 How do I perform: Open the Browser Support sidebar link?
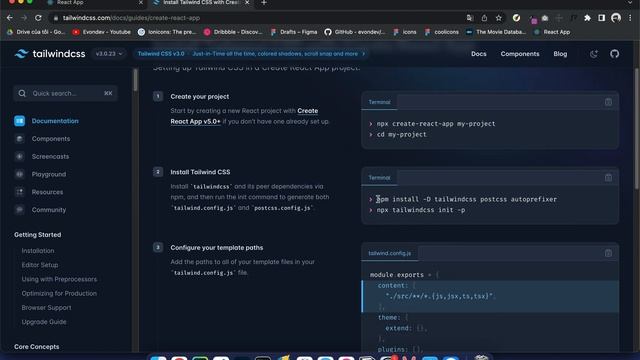pos(46,308)
